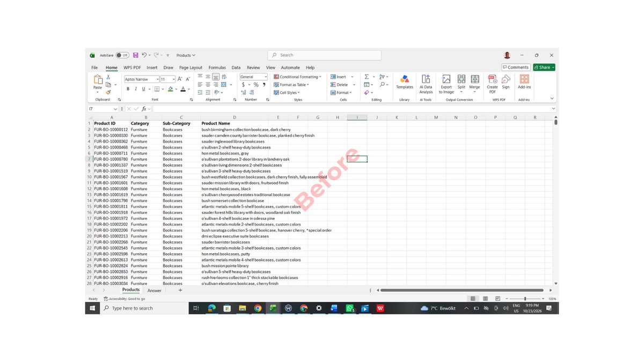Screen dimensions: 644x362
Task: Click the Font Color red A swatch
Action: point(182,89)
